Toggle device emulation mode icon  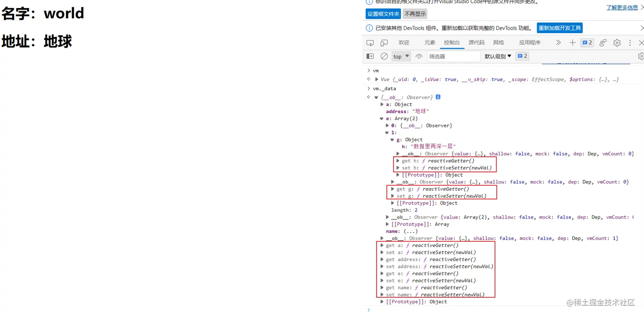(x=384, y=43)
